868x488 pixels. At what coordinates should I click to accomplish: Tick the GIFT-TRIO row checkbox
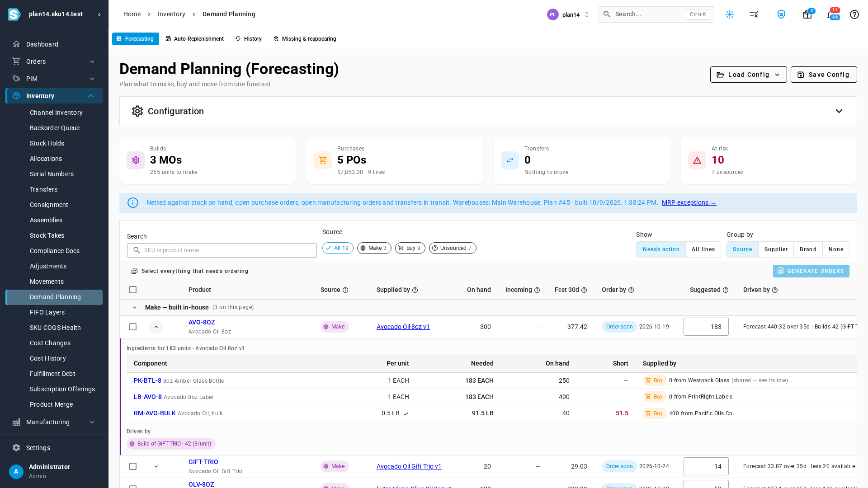133,466
